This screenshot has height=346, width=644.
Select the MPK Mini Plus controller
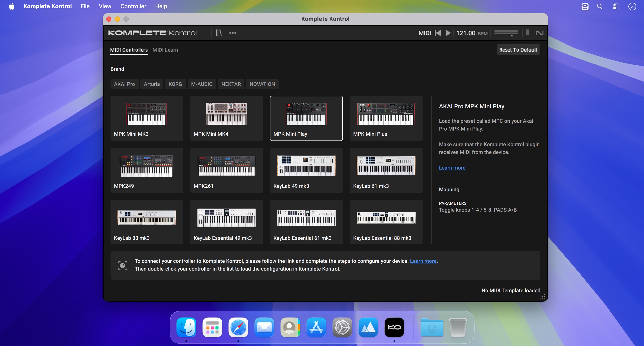pos(386,118)
